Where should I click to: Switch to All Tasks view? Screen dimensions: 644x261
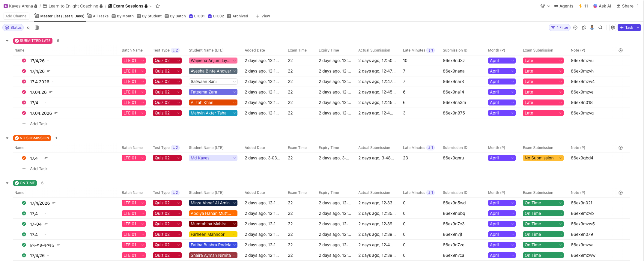click(x=98, y=16)
